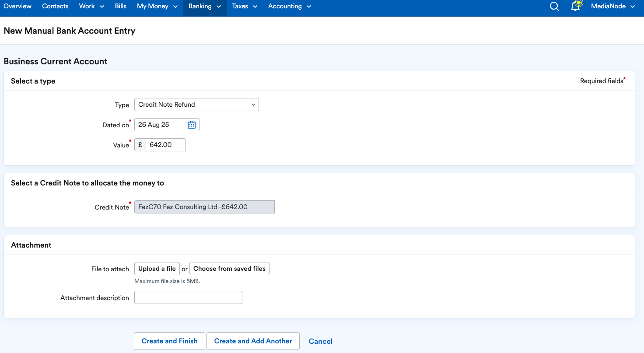
Task: Go to the Overview tab
Action: click(17, 6)
